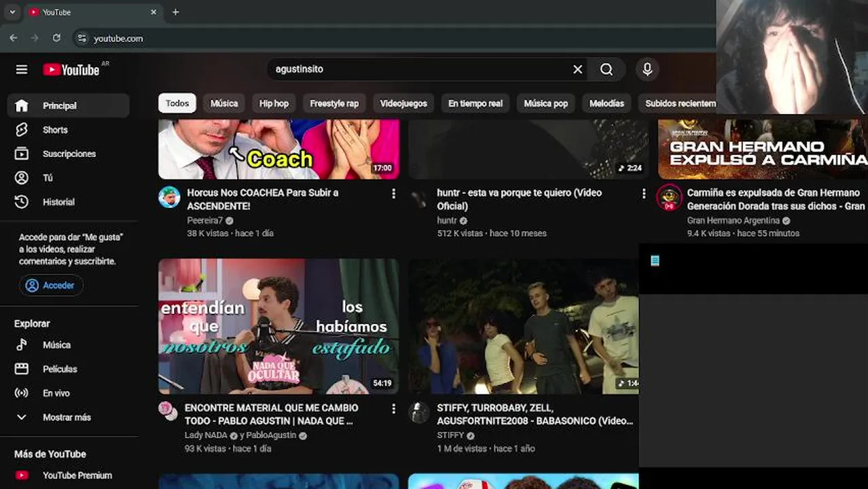Open STIFFY channel name link
The image size is (868, 489).
click(x=450, y=436)
